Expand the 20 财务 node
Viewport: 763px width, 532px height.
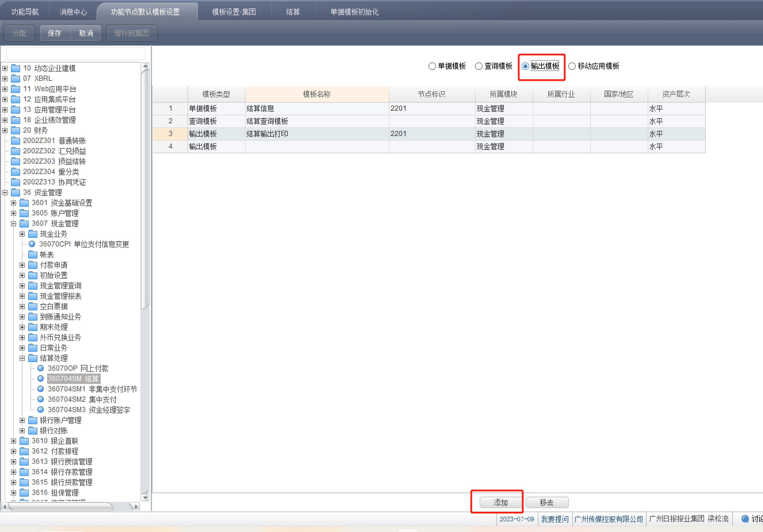(5, 131)
